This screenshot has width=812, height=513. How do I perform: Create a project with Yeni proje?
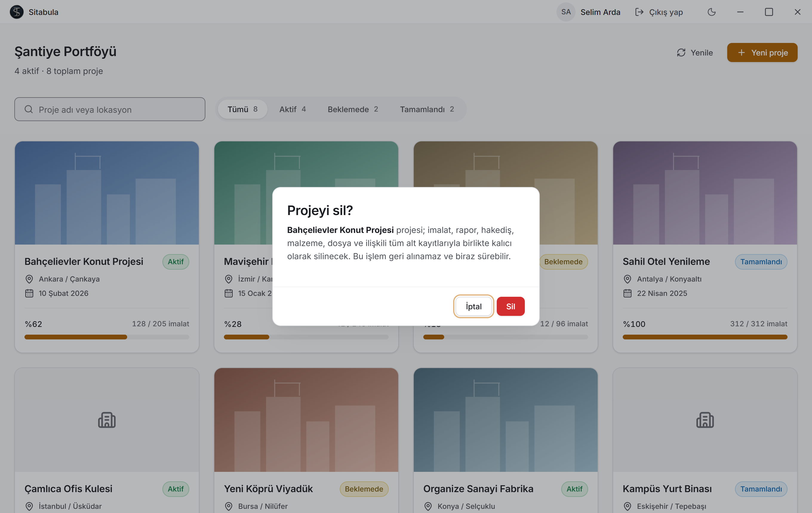point(762,52)
